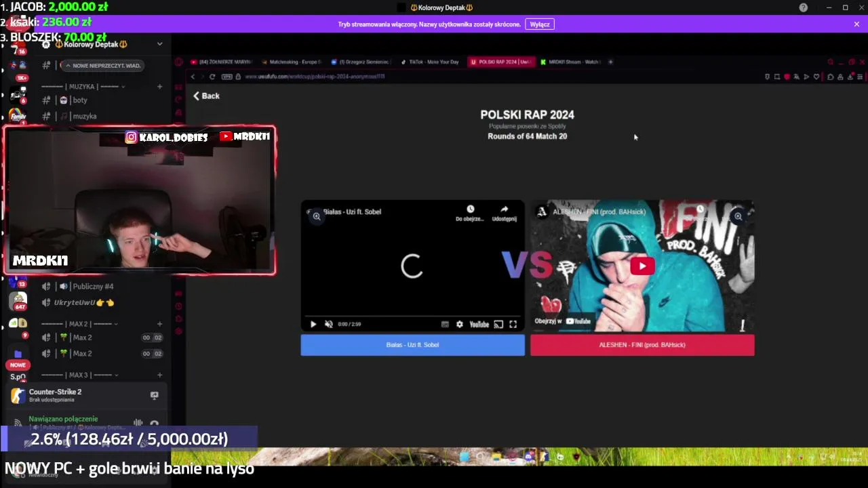Image resolution: width=868 pixels, height=488 pixels.
Task: Switch to the ŻOŁNIERZE MARYNI tab
Action: point(221,62)
